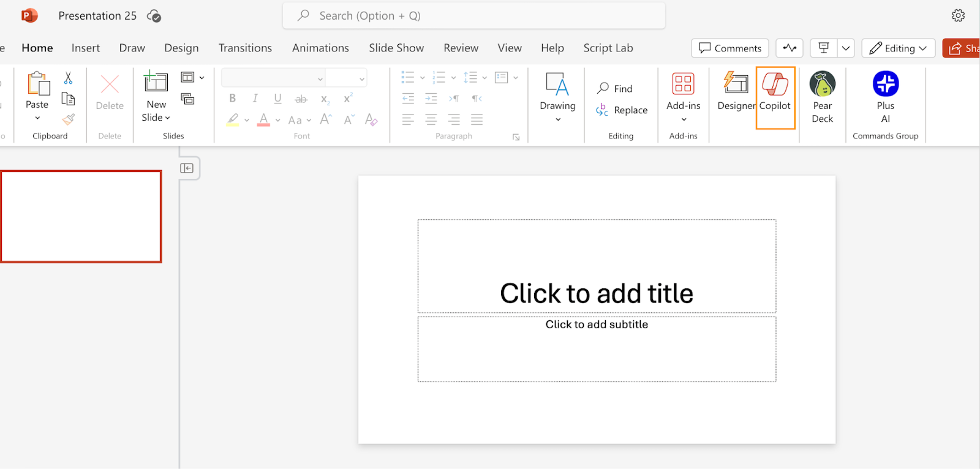Click the search box in title bar
This screenshot has width=980, height=469.
click(474, 15)
